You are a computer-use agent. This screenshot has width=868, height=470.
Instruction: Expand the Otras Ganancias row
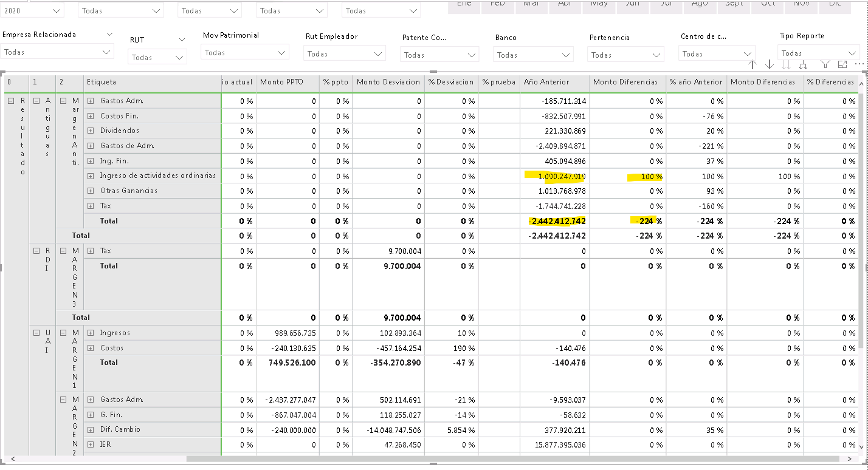tap(91, 191)
